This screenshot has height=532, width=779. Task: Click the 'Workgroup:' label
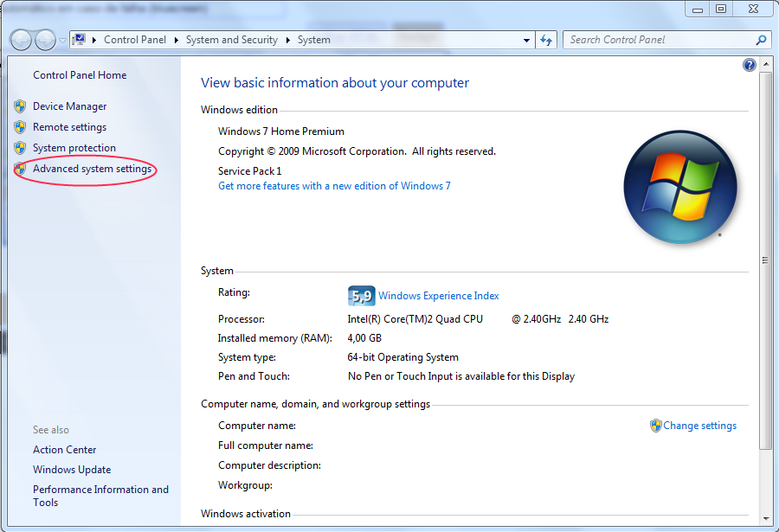(245, 485)
